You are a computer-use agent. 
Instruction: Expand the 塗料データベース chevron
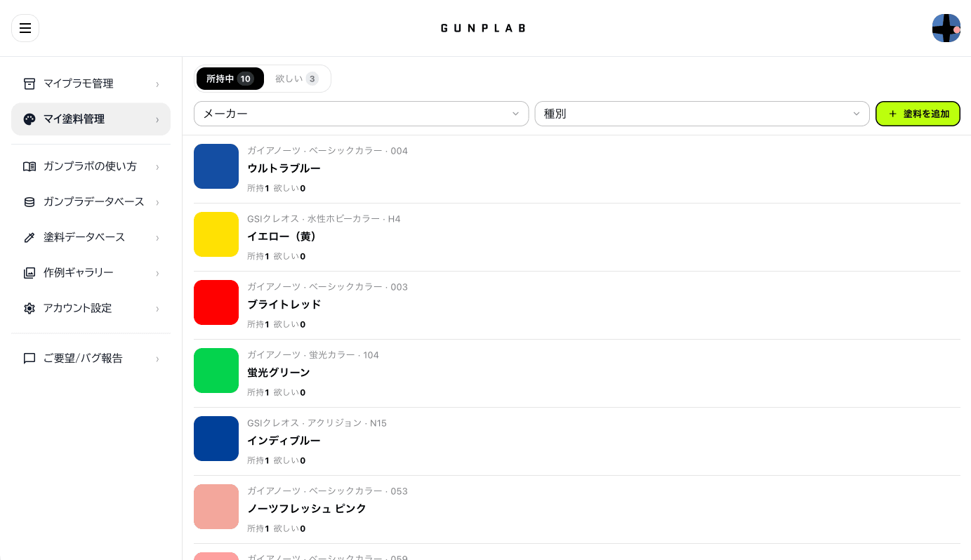coord(157,238)
